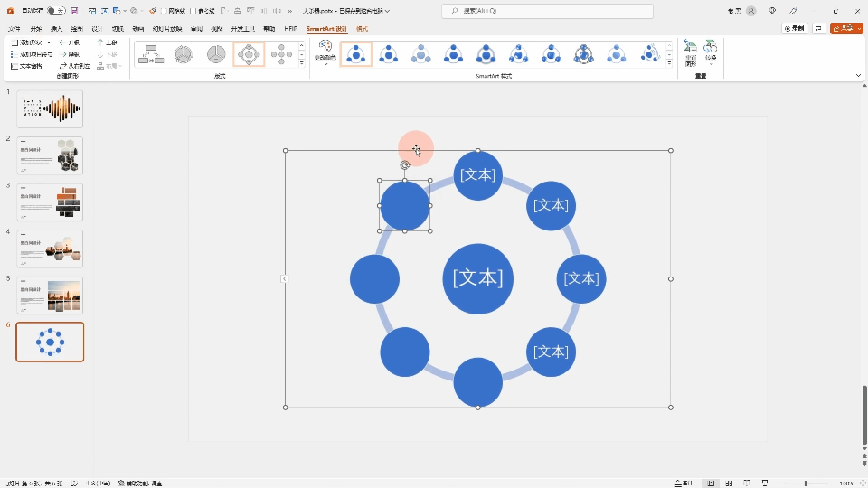Click the user account avatar icon

pyautogui.click(x=751, y=11)
